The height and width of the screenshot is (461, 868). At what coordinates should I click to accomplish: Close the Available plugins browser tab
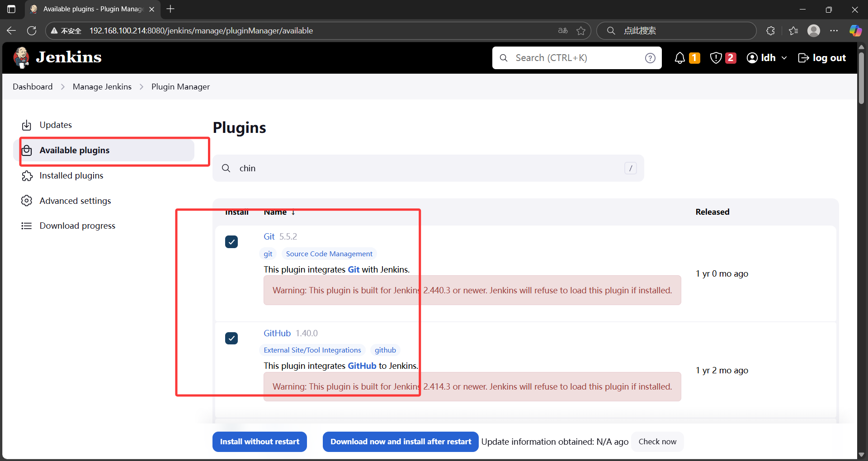coord(152,9)
